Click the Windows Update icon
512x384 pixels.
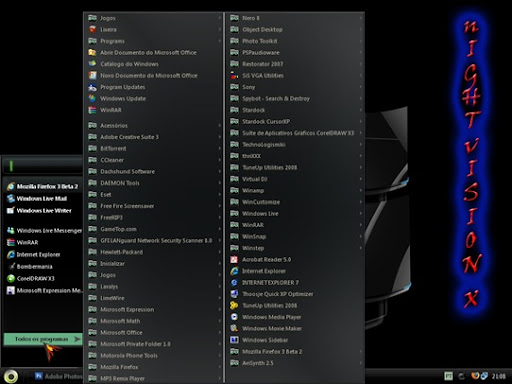(x=92, y=99)
